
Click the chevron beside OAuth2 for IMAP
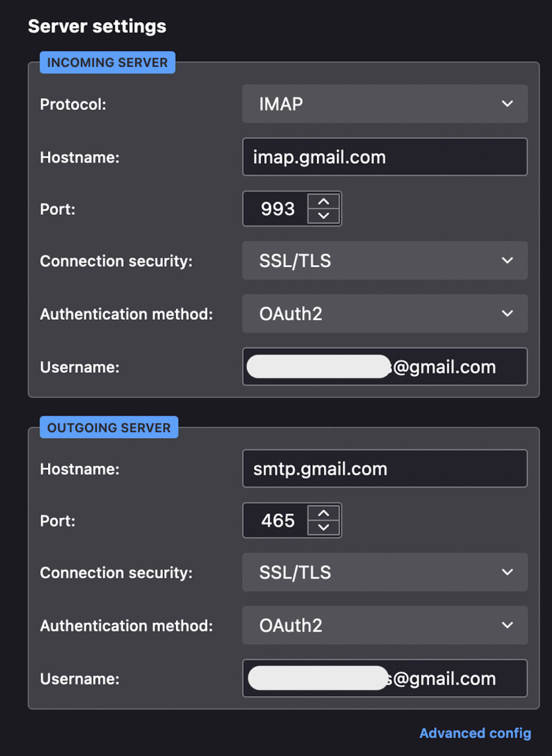tap(507, 314)
